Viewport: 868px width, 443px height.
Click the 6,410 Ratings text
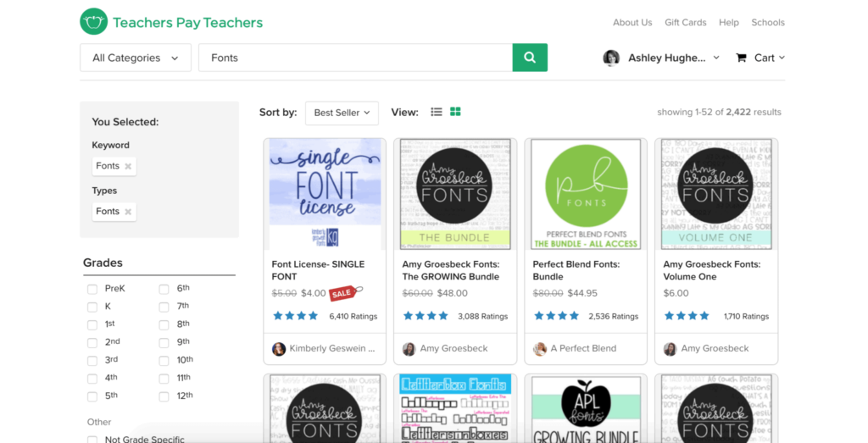[353, 317]
